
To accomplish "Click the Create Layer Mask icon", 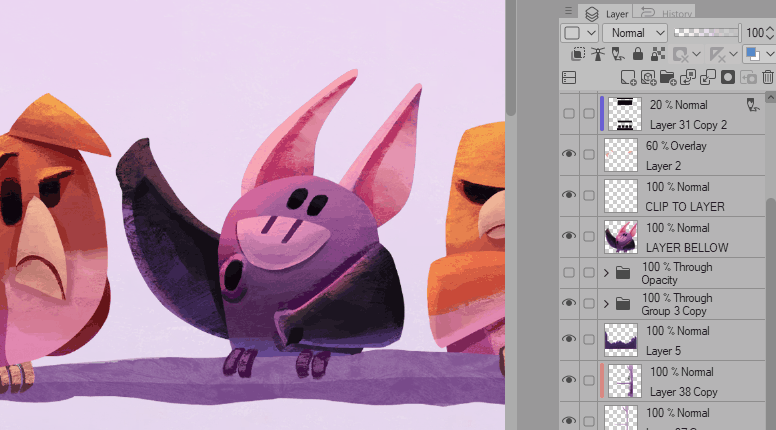I will [x=728, y=77].
